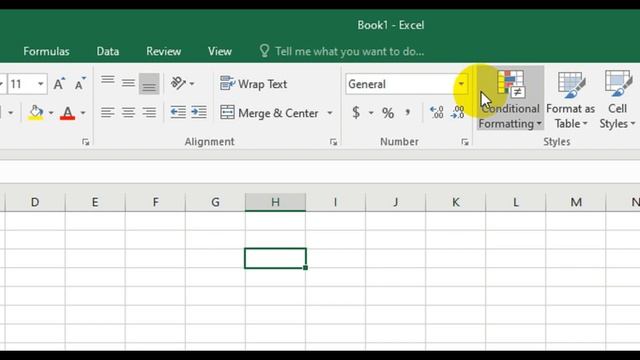640x360 pixels.
Task: Apply middle align to cell content
Action: pos(128,84)
